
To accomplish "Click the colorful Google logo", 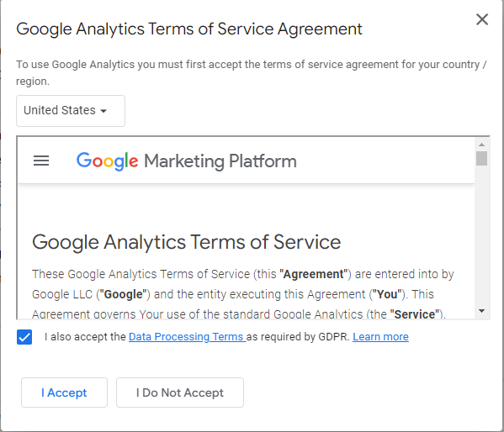I will (x=108, y=161).
